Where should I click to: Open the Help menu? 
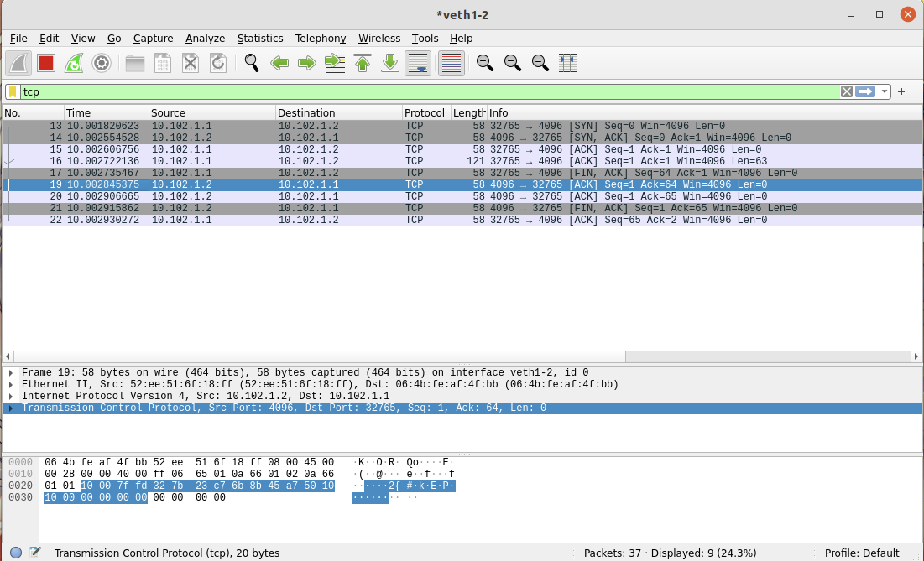(x=461, y=38)
